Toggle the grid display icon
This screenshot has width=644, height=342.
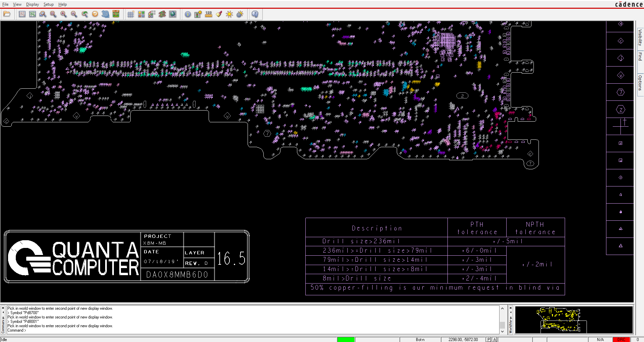(x=131, y=14)
